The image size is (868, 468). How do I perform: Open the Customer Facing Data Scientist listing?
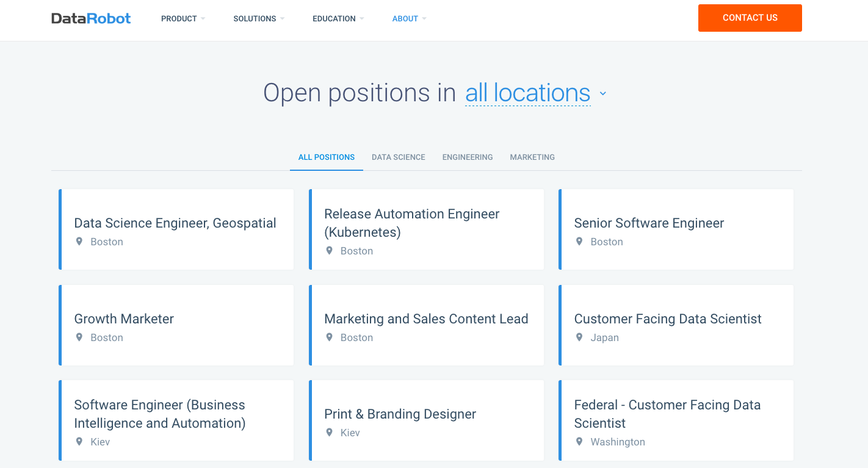667,319
